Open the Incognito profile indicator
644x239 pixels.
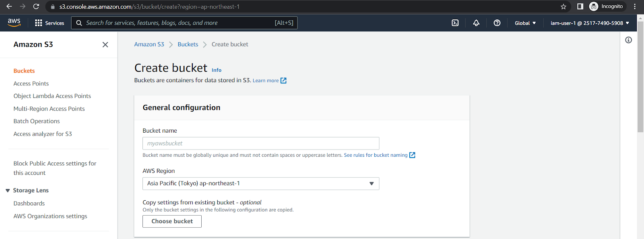pos(606,6)
